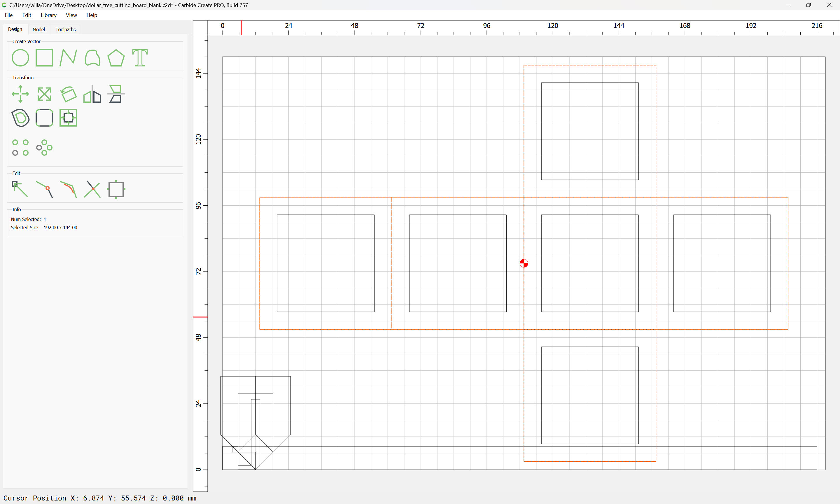Screen dimensions: 840x504
Task: Click 'Selected Size: 192.00 x 144.00' text
Action: (44, 228)
